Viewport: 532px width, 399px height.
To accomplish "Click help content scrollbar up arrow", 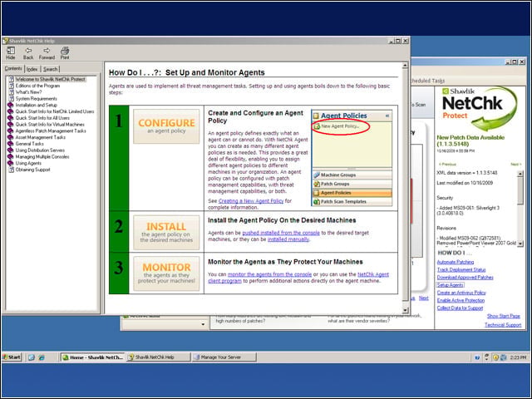I will (405, 66).
